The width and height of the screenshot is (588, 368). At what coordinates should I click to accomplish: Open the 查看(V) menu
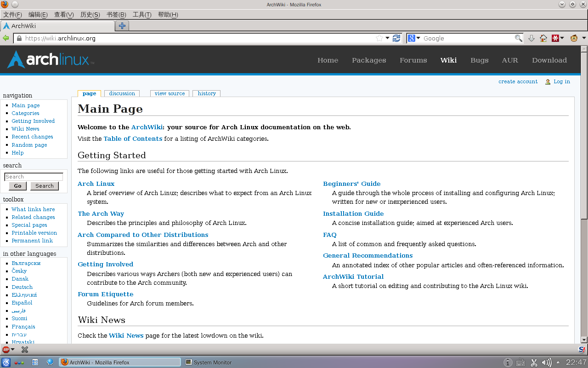pos(64,15)
